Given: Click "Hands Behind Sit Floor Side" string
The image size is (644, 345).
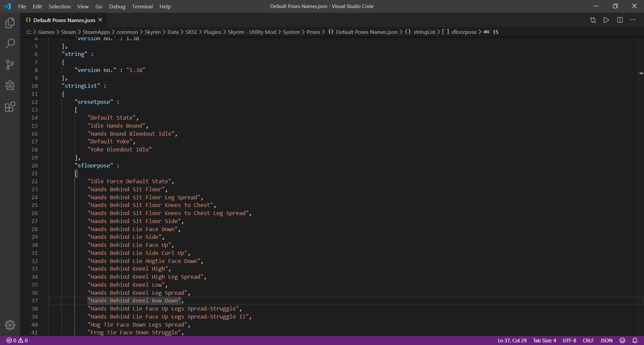Looking at the screenshot, I should pyautogui.click(x=134, y=221).
